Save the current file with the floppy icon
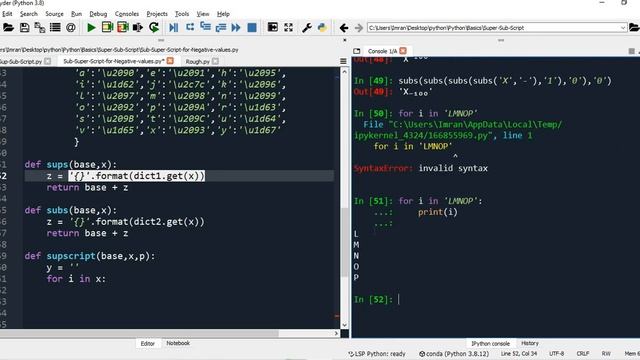640x360 pixels. click(x=24, y=27)
